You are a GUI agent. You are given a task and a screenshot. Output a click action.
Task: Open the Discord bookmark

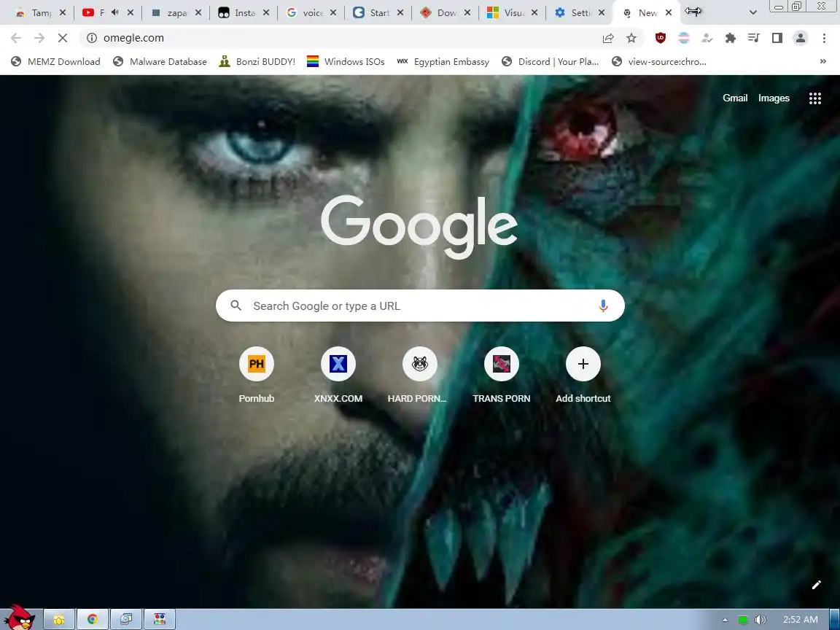coord(551,61)
